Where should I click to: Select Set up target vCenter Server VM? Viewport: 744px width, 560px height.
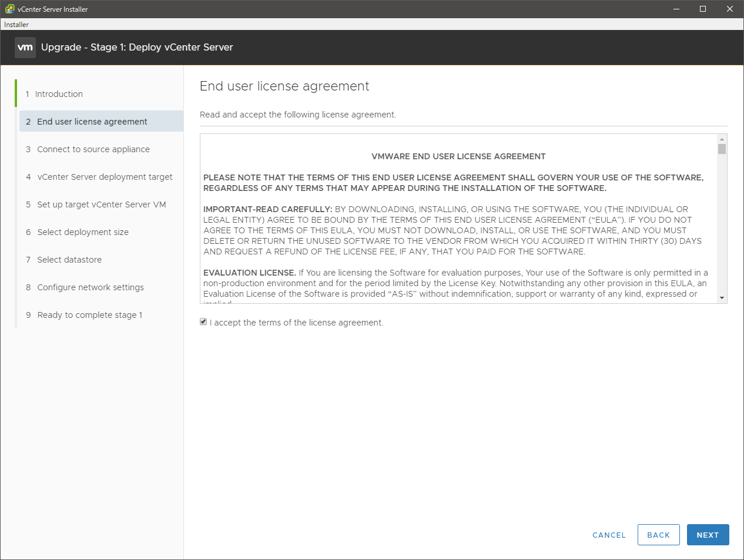101,204
